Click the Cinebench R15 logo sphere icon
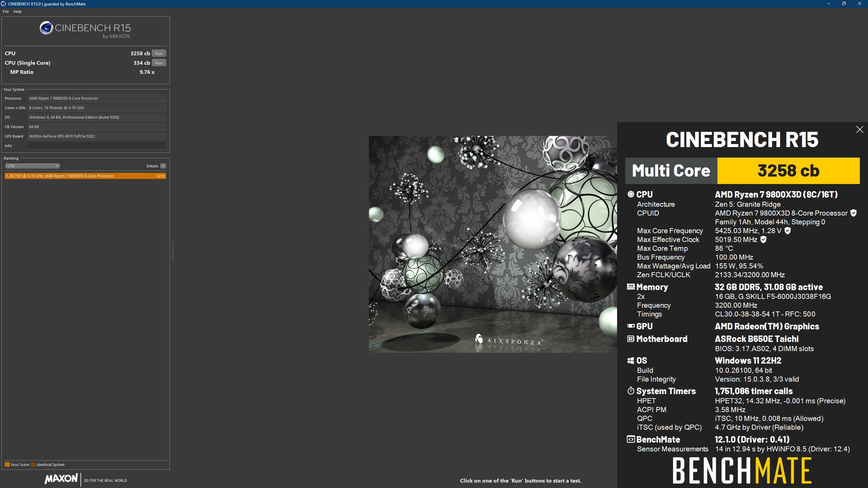 pyautogui.click(x=46, y=28)
